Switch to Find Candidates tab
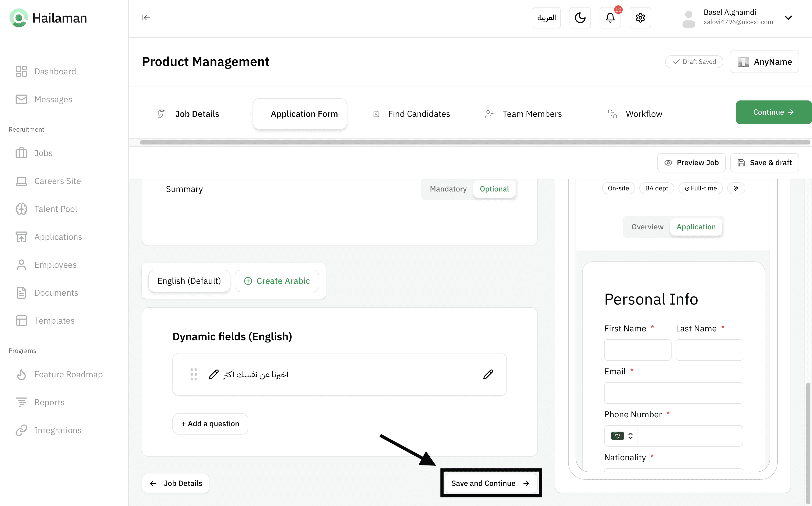Viewport: 812px width, 506px height. (x=419, y=114)
